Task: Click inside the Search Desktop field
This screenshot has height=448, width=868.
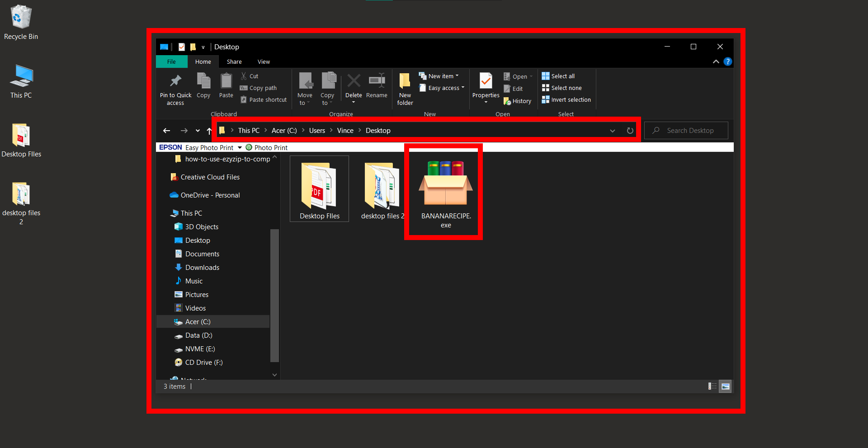Action: pyautogui.click(x=686, y=130)
